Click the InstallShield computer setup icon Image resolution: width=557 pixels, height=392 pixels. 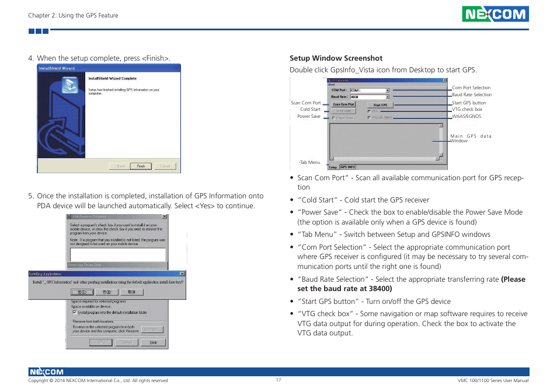pyautogui.click(x=69, y=86)
